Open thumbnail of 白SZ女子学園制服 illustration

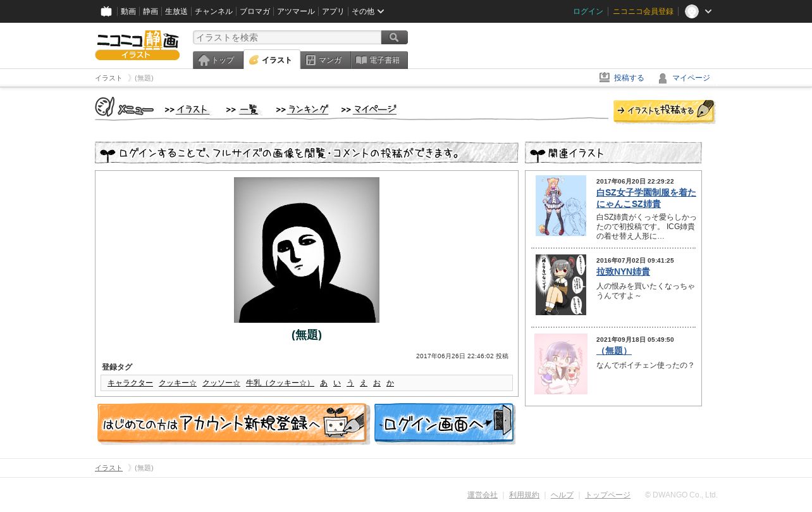(561, 206)
